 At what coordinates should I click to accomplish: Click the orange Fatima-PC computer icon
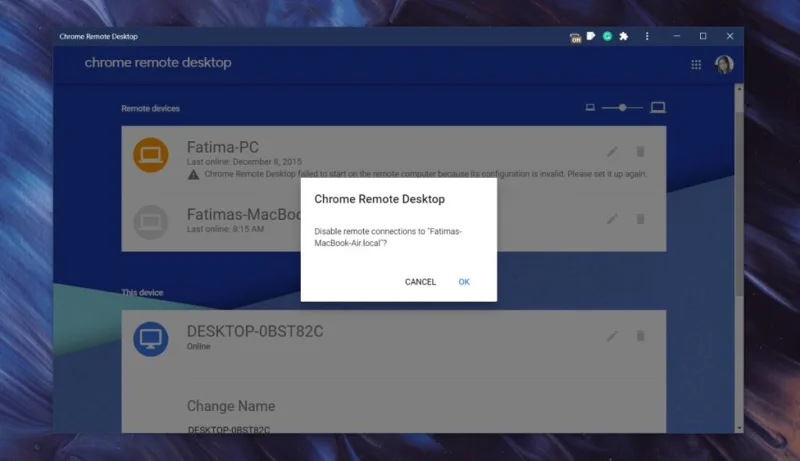[151, 155]
